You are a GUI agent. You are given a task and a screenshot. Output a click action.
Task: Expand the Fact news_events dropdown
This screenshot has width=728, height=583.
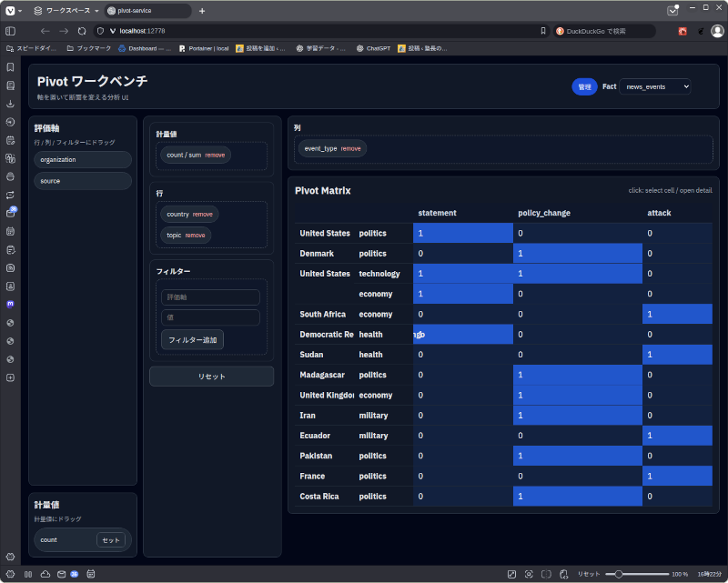click(655, 86)
